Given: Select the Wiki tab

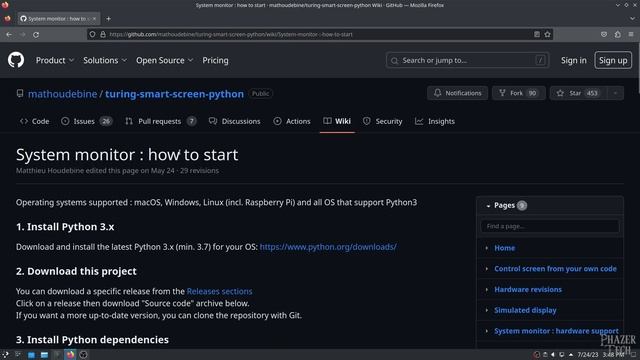Looking at the screenshot, I should tap(337, 121).
